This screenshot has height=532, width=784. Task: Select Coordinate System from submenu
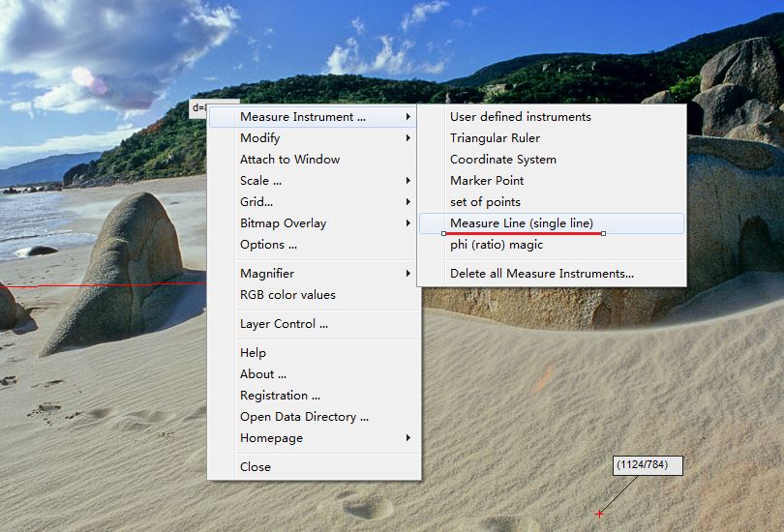[x=502, y=160]
